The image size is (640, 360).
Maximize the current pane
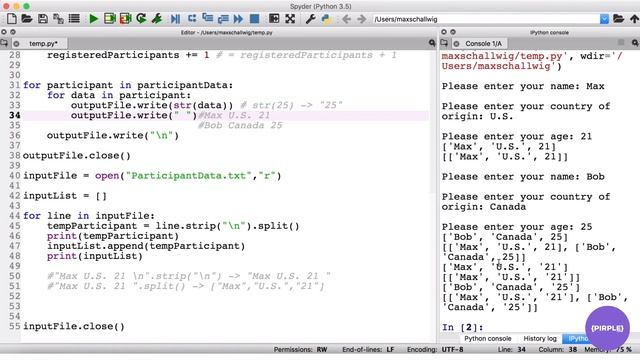click(x=274, y=19)
